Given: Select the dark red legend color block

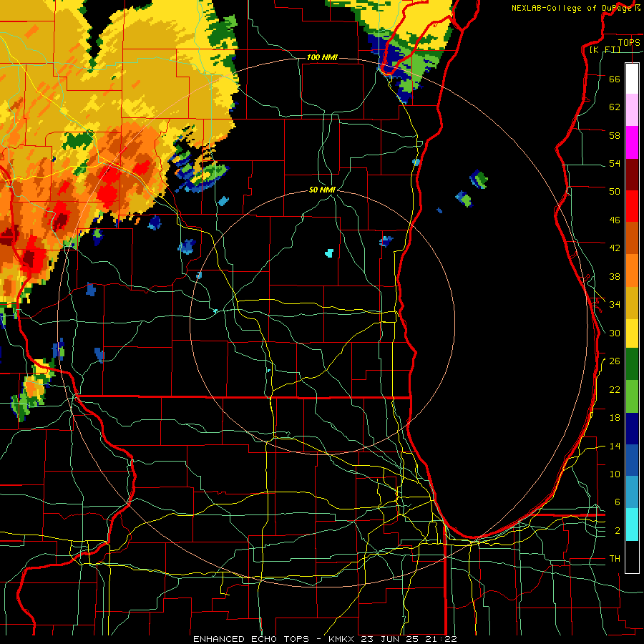Looking at the screenshot, I should 632,174.
